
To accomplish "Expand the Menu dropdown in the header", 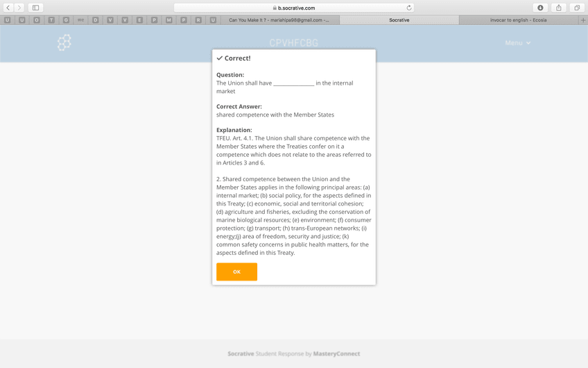I will coord(517,43).
